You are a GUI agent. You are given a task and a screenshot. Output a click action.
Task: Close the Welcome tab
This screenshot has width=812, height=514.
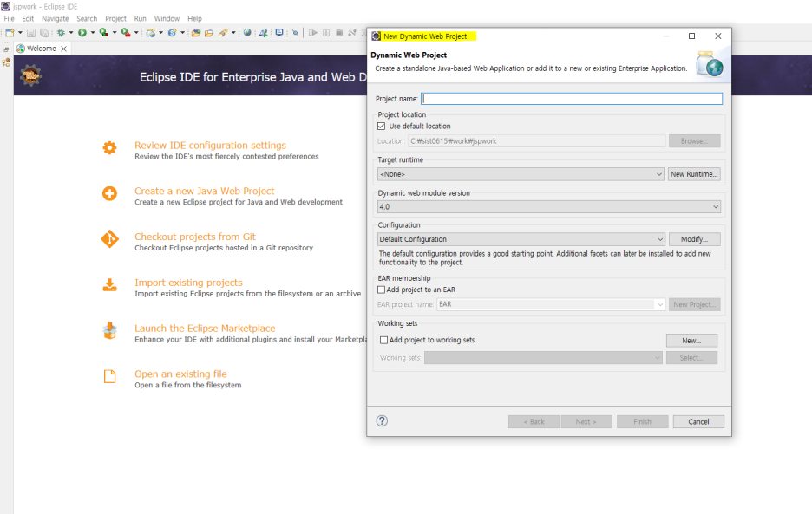pos(63,49)
